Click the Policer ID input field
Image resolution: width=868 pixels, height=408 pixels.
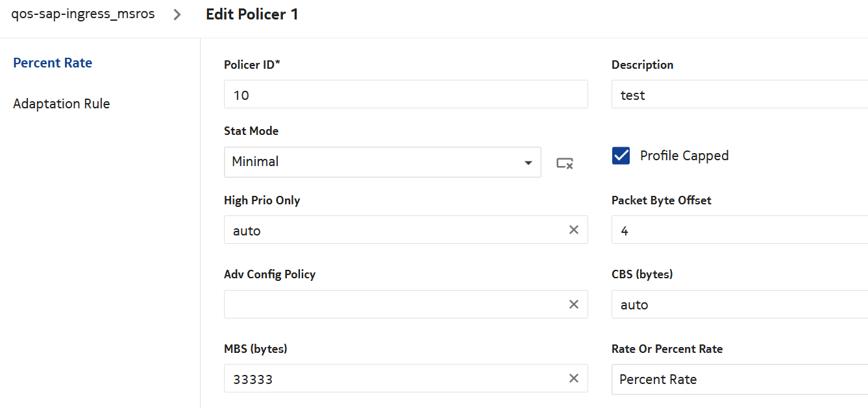coord(405,95)
